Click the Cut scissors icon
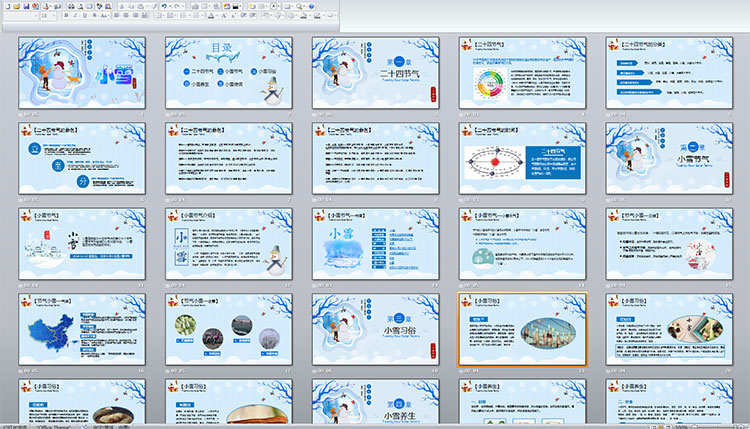The image size is (750, 429). coord(121,6)
